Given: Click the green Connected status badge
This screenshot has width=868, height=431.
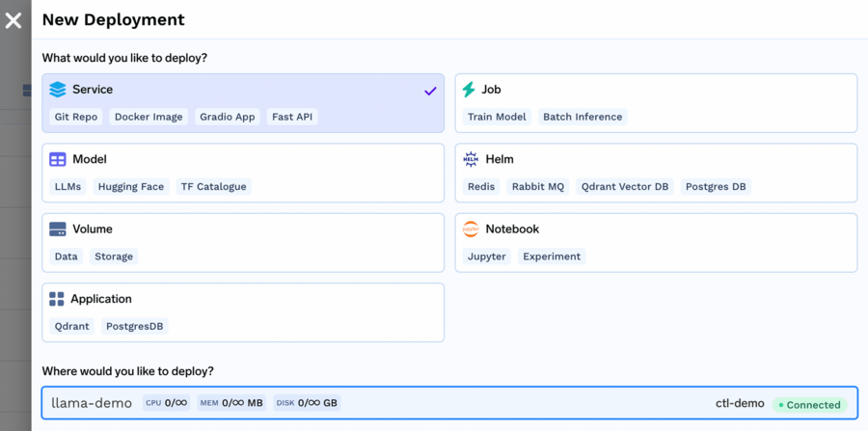Looking at the screenshot, I should point(810,404).
